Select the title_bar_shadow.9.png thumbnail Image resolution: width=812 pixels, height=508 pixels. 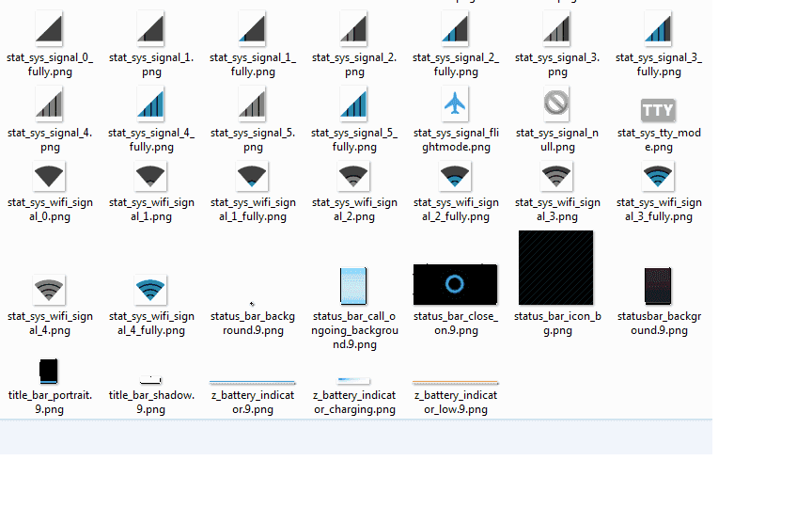click(150, 380)
